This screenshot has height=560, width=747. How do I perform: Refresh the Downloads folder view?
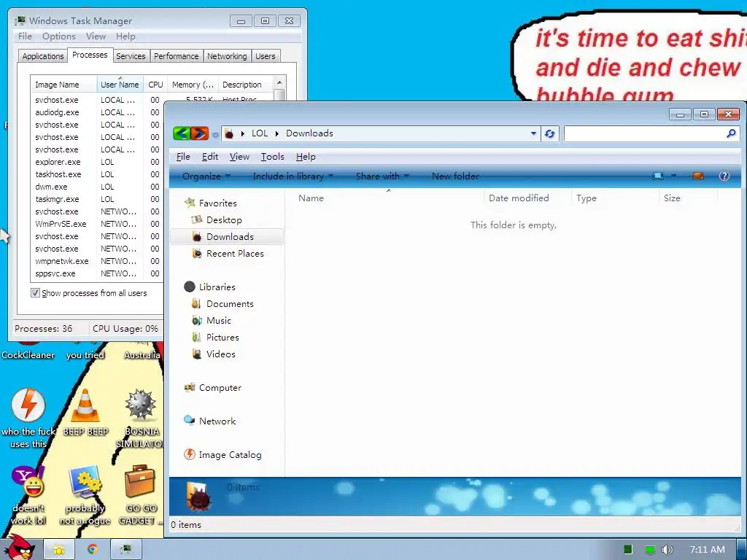pos(550,134)
